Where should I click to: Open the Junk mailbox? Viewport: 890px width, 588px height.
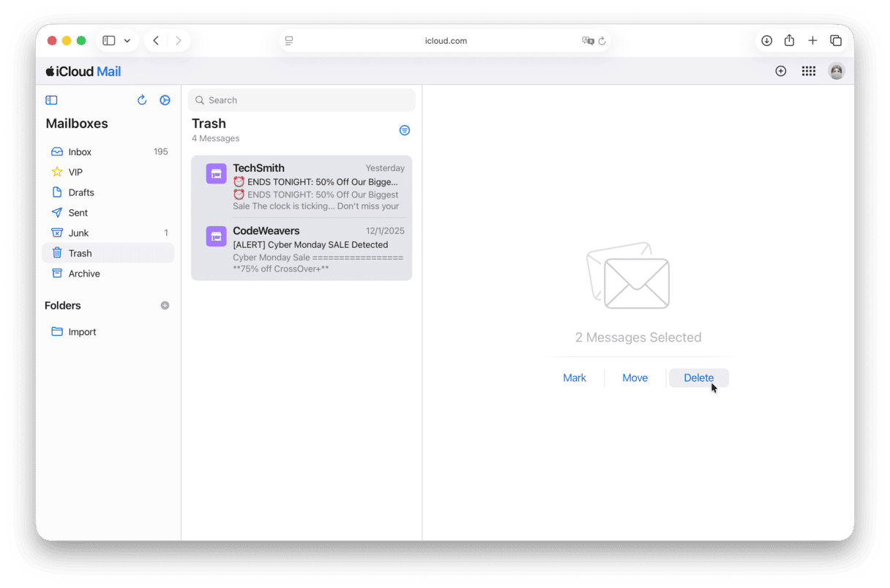pyautogui.click(x=78, y=233)
